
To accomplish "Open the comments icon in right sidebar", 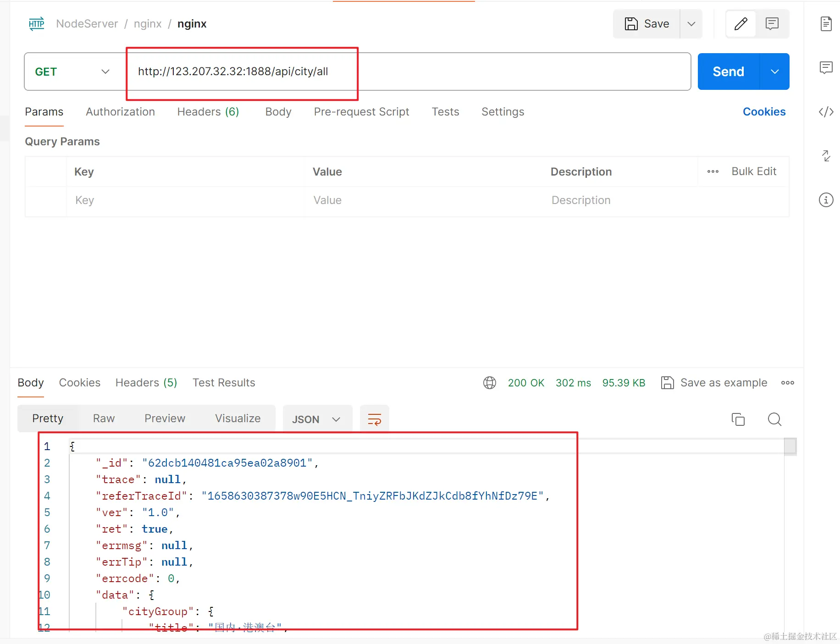I will (826, 68).
